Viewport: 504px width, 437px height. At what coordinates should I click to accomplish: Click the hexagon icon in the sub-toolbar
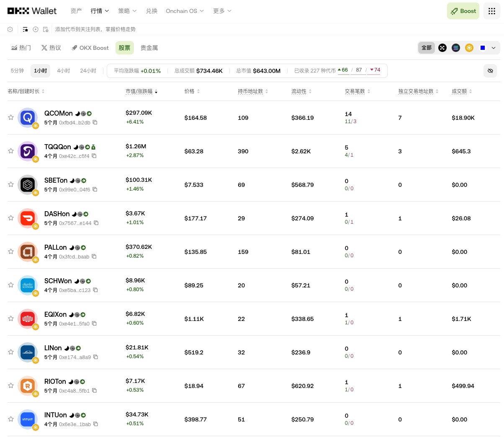(10, 29)
